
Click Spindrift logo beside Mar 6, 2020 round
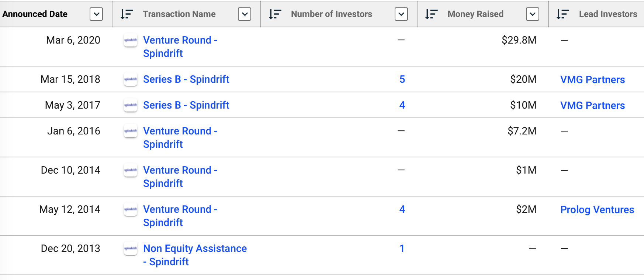[x=131, y=40]
